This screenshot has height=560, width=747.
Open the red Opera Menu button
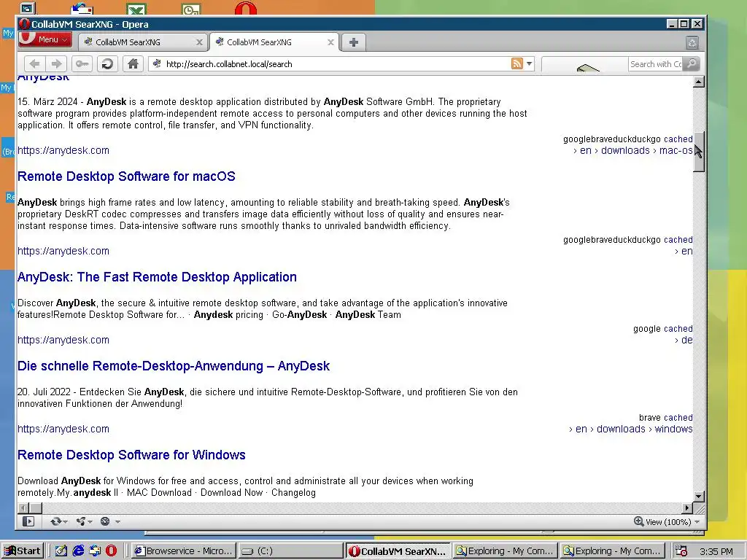point(45,39)
